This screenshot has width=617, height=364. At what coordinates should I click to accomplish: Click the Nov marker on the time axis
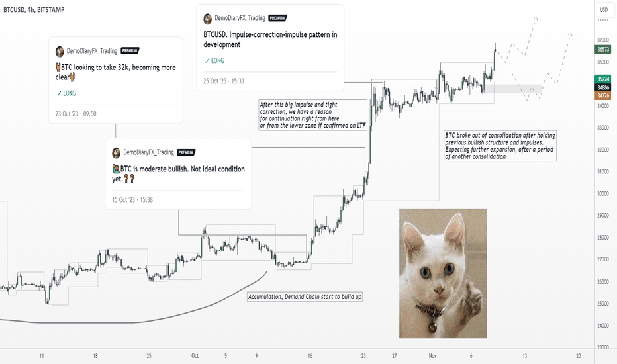432,356
